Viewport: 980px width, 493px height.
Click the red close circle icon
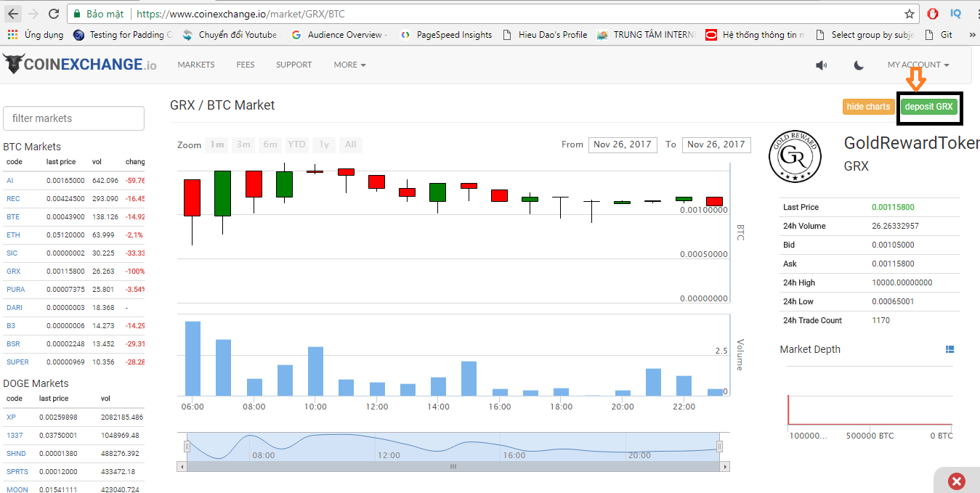[x=957, y=481]
